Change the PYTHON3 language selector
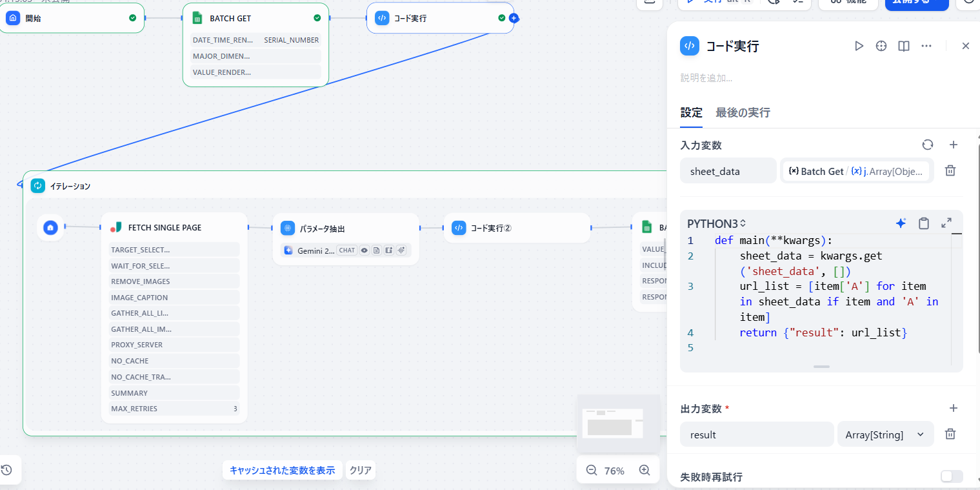The height and width of the screenshot is (490, 980). tap(716, 224)
